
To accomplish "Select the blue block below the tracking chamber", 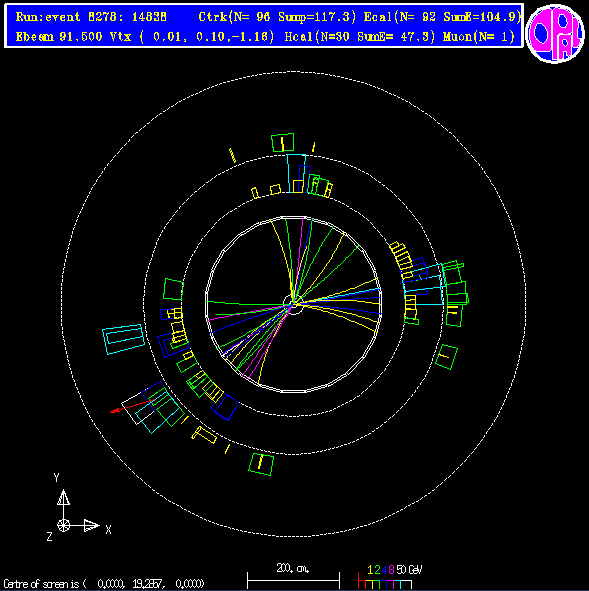I will point(225,407).
